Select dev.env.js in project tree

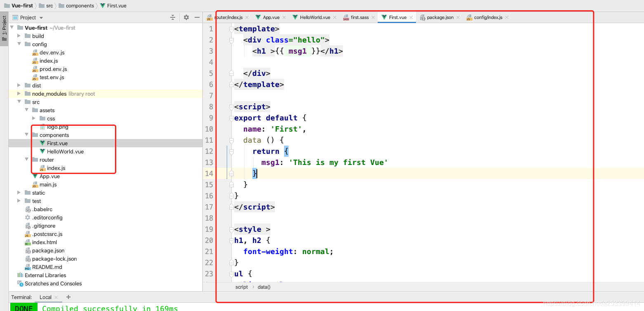pyautogui.click(x=52, y=52)
